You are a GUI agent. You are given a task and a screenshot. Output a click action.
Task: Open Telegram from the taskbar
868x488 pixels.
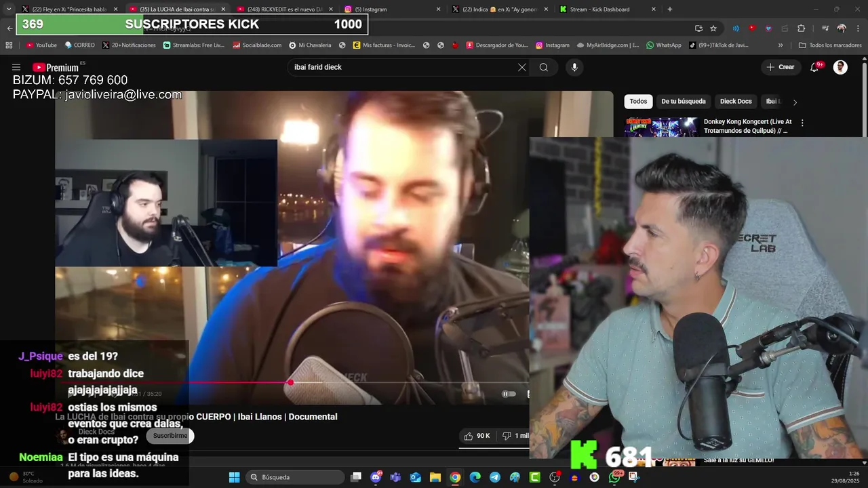coord(494,477)
